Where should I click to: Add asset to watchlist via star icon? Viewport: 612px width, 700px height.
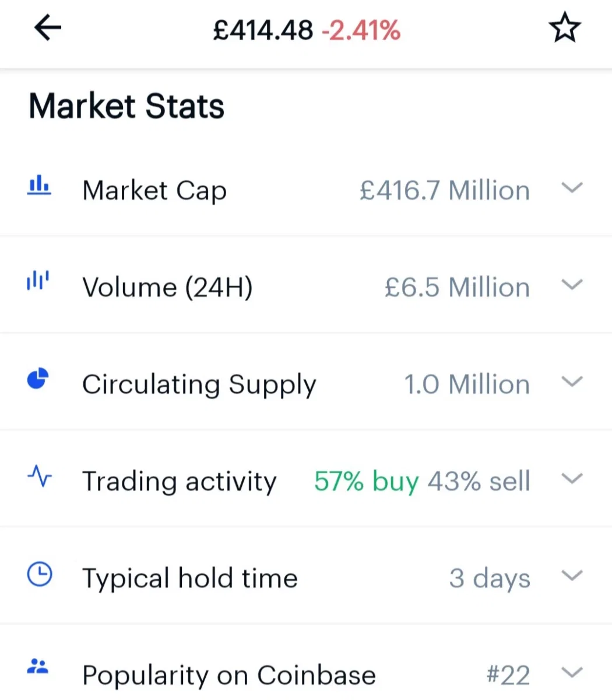565,29
